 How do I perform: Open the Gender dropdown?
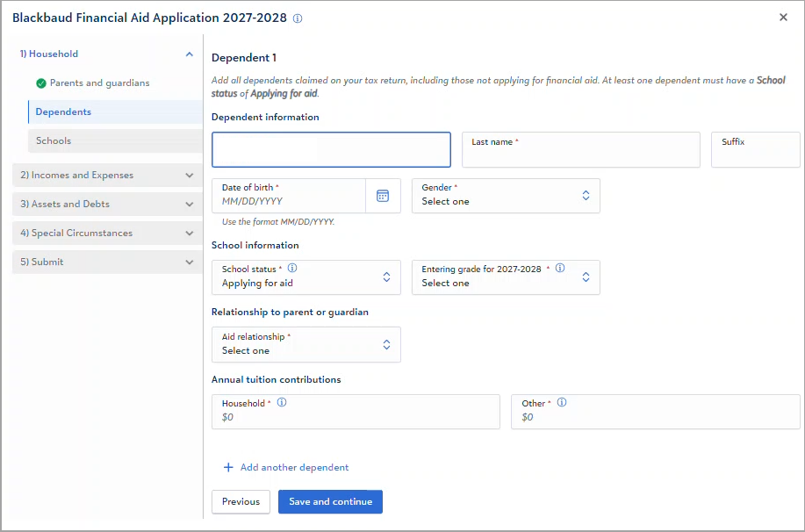click(x=506, y=196)
